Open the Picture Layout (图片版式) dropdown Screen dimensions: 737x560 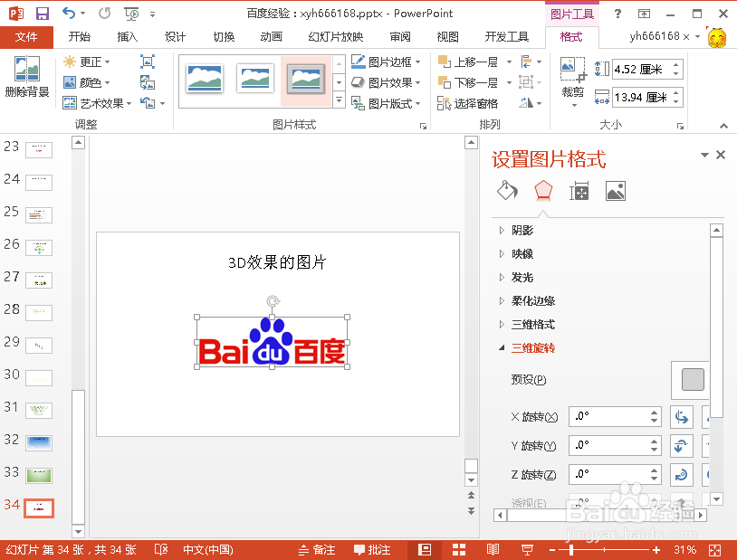tap(386, 103)
